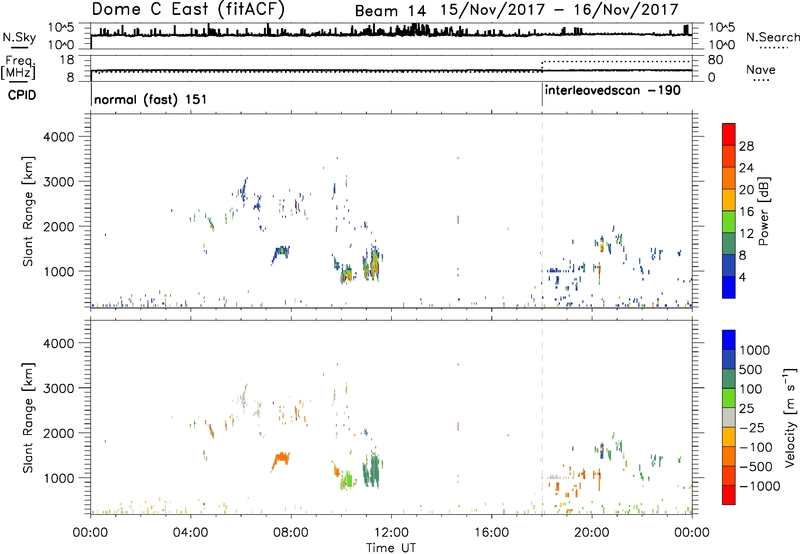This screenshot has height=554, width=800.
Task: Click the red bottom Velocity colorbar segment
Action: (x=729, y=495)
